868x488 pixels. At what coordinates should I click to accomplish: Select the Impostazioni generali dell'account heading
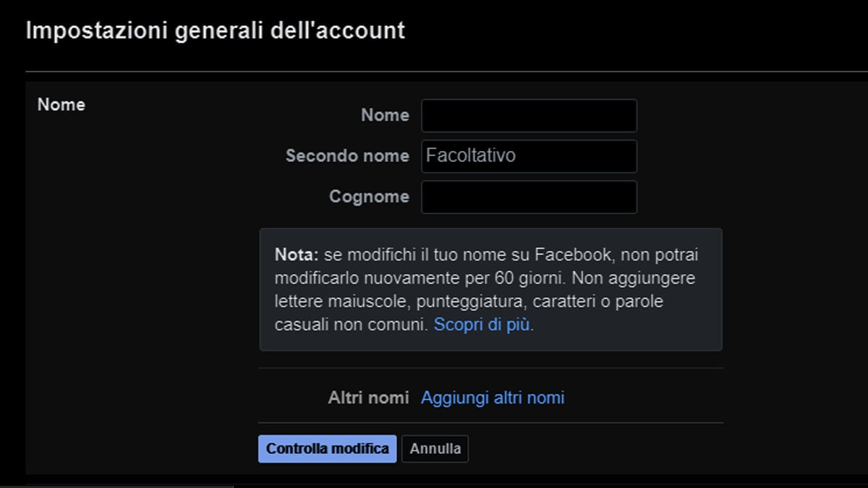pos(215,30)
